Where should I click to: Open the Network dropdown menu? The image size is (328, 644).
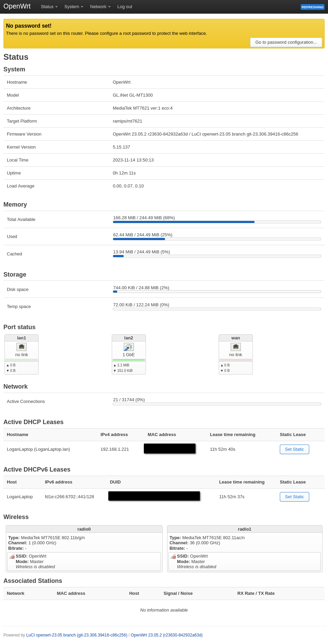coord(100,7)
